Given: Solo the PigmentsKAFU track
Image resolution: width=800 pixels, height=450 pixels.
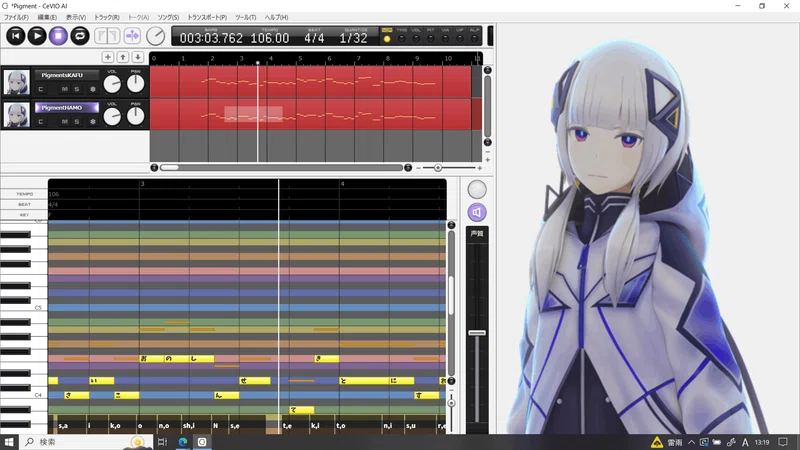Looking at the screenshot, I should point(77,89).
